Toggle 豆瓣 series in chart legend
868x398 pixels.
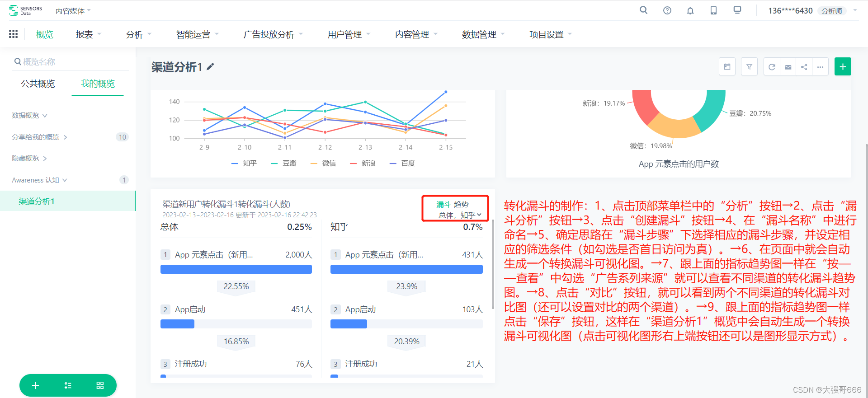[x=284, y=163]
